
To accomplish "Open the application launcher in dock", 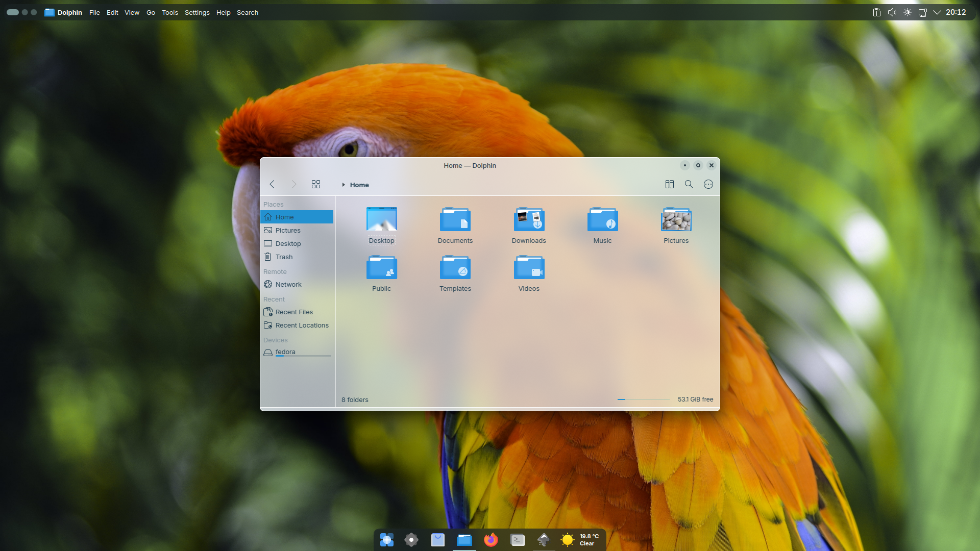I will (387, 539).
